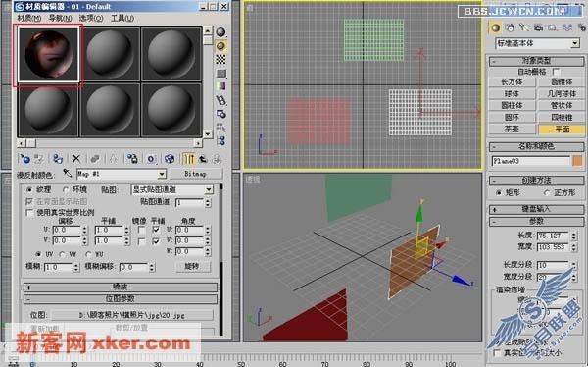Viewport: 588px width, 367px height.
Task: Click the X-shaped reset material icon
Action: pos(76,159)
